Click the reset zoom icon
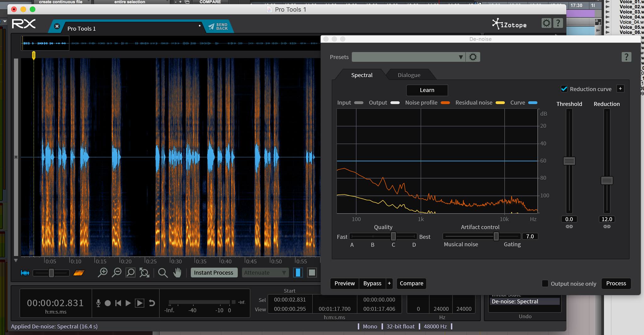Viewport: 644px width, 335px height. coord(144,272)
